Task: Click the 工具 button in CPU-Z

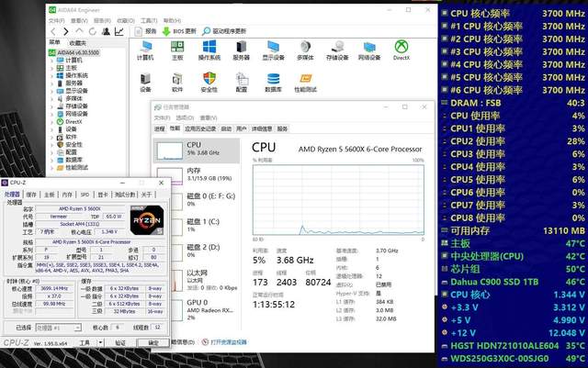Action: point(85,343)
